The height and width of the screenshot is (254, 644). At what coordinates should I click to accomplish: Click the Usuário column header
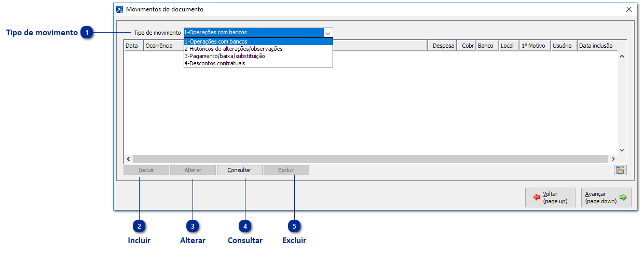(564, 46)
